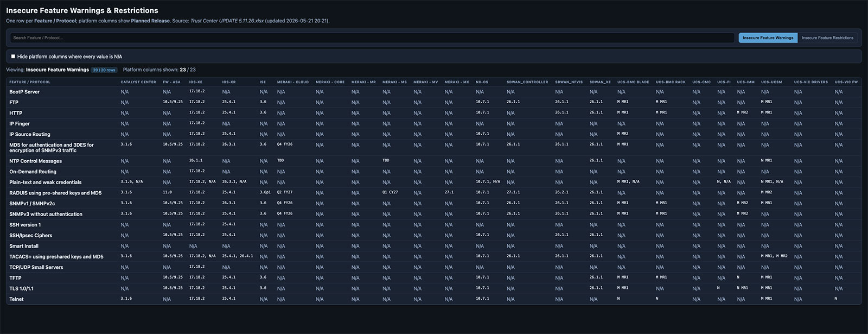
Task: Click the UCS-UCSM column header
Action: [771, 82]
